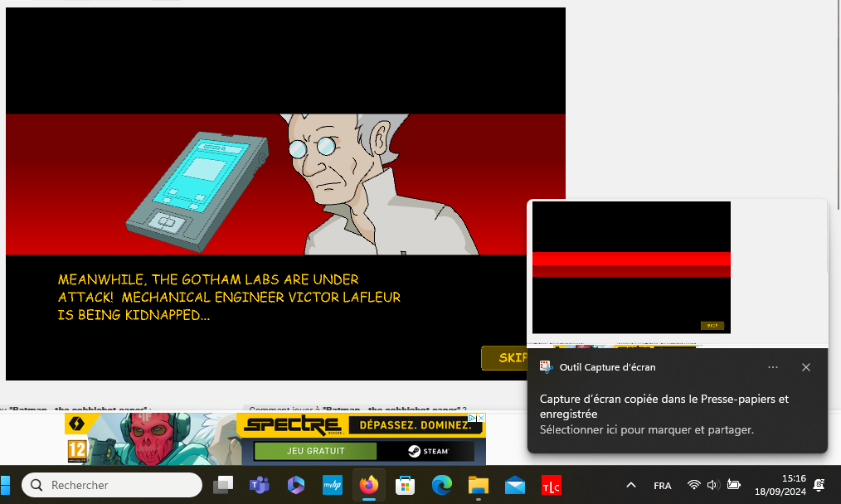Open the red TLC app in taskbar
The height and width of the screenshot is (504, 841).
[x=552, y=485]
